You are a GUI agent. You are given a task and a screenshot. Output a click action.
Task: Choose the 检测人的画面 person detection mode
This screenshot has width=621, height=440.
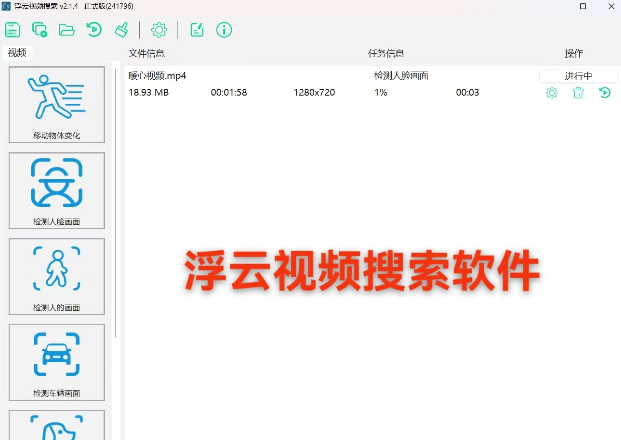click(x=57, y=276)
